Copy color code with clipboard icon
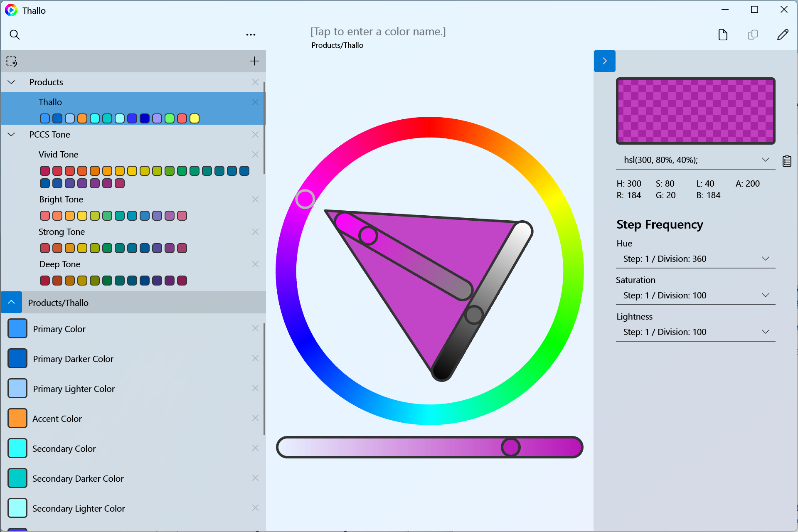This screenshot has height=532, width=798. [787, 161]
